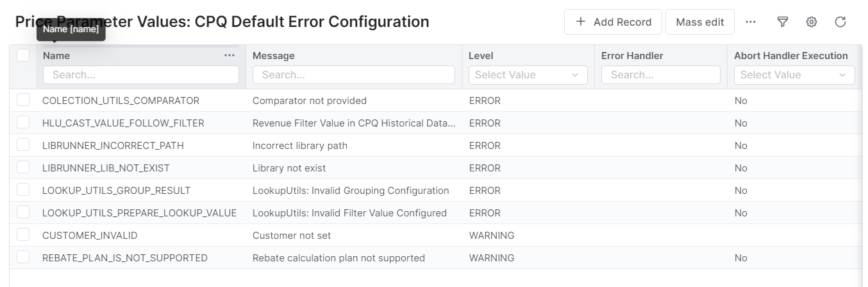Sort by the Message column header

coord(274,56)
